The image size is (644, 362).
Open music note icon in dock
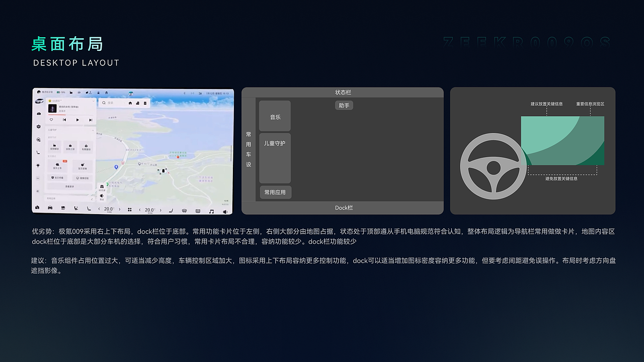click(211, 211)
